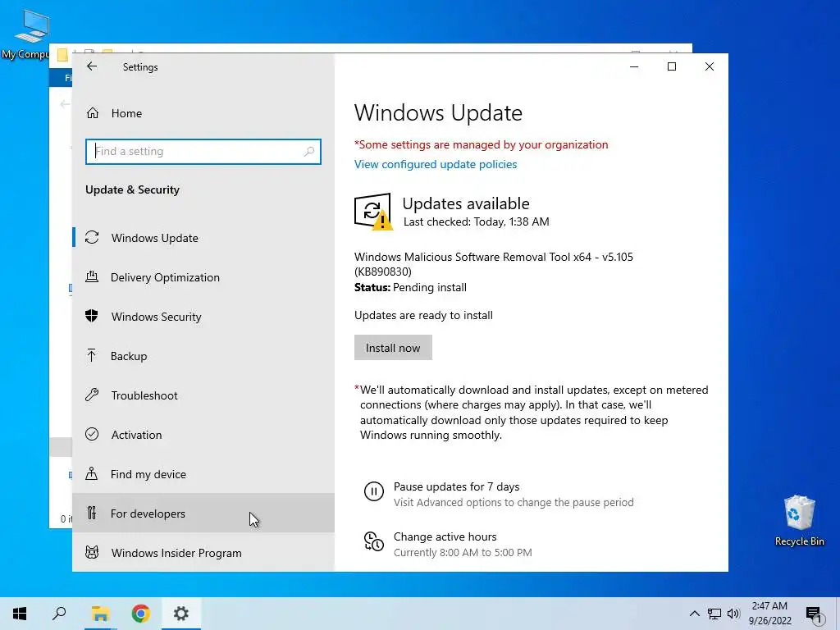Image resolution: width=840 pixels, height=630 pixels.
Task: Maximize the Settings window
Action: coord(672,66)
